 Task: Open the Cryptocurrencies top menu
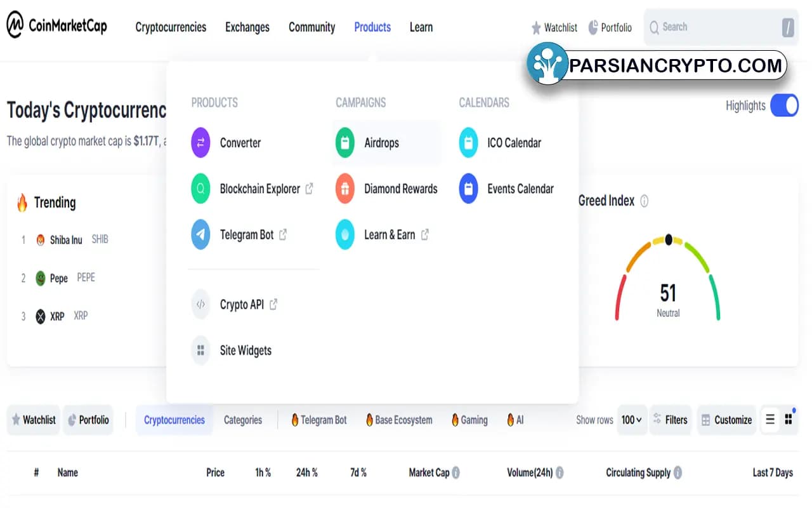click(171, 27)
